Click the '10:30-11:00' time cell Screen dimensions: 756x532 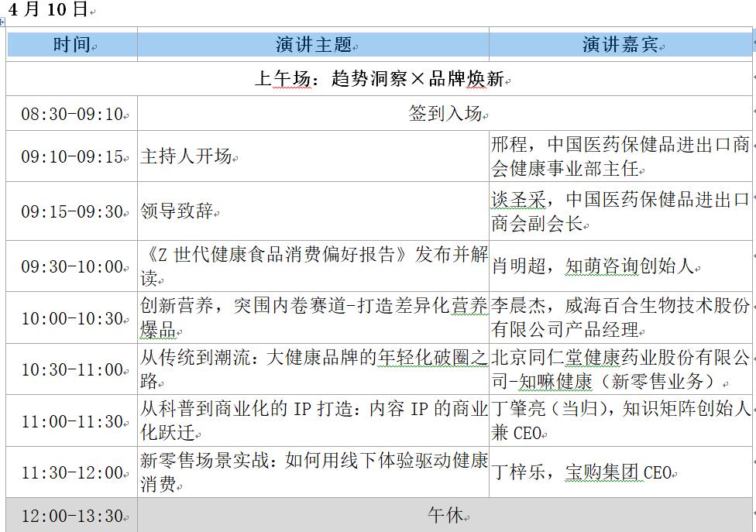72,369
